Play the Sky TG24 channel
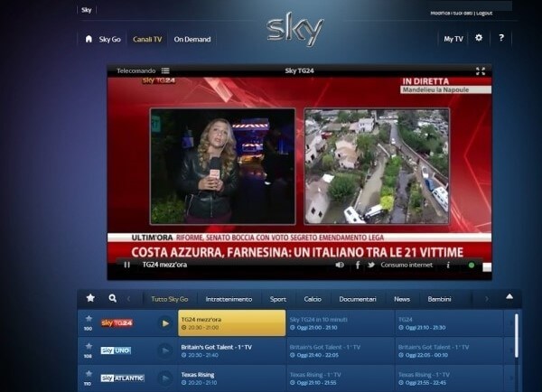The image size is (542, 392). pyautogui.click(x=165, y=323)
